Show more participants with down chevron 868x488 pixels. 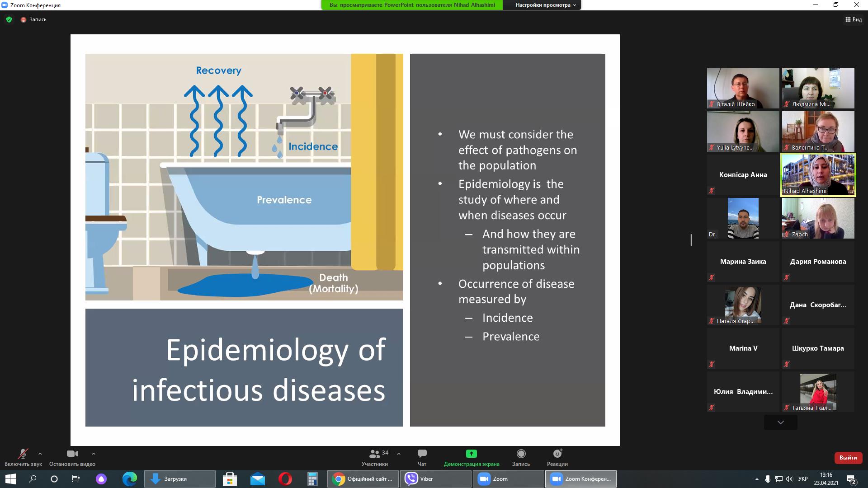tap(781, 422)
